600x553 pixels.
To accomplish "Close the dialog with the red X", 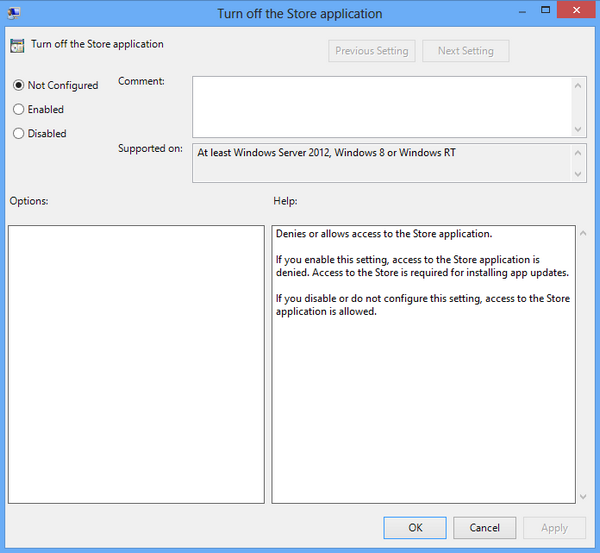I will 576,10.
